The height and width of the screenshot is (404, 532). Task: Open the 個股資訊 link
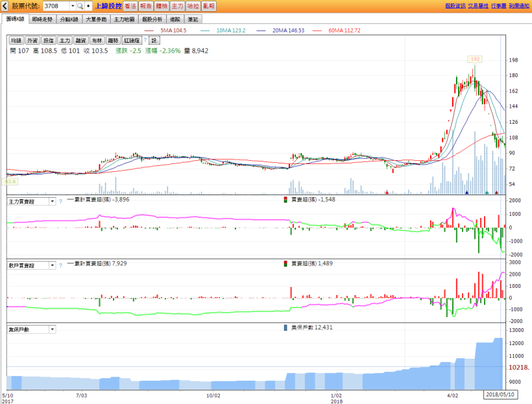coord(455,6)
